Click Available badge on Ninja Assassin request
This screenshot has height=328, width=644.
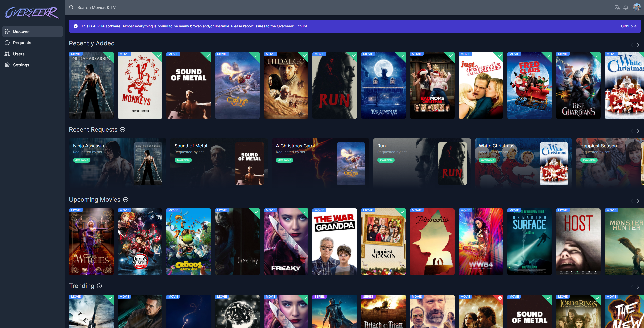82,160
